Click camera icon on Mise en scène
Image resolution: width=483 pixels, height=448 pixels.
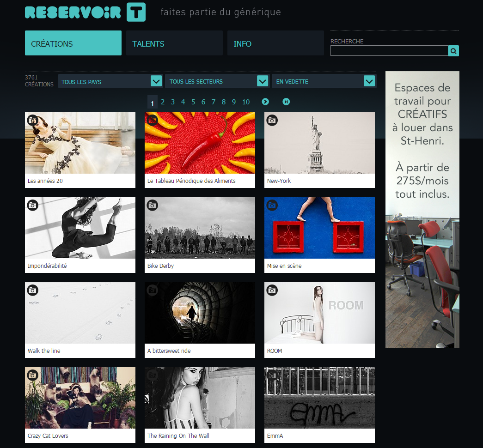click(x=272, y=205)
